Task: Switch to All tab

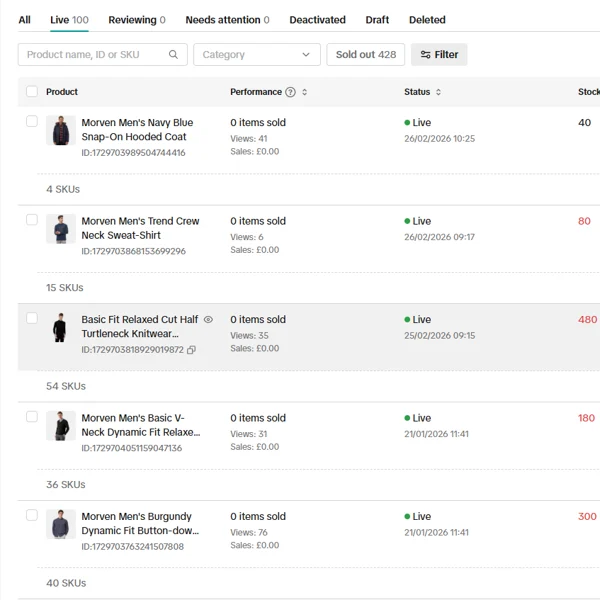Action: tap(24, 20)
